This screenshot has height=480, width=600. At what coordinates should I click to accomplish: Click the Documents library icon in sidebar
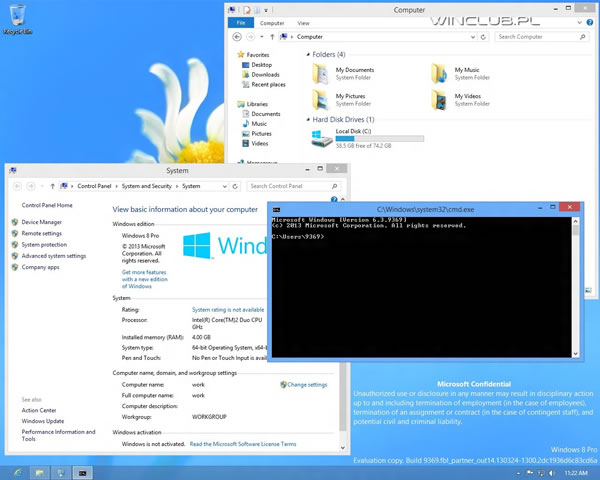pyautogui.click(x=246, y=114)
